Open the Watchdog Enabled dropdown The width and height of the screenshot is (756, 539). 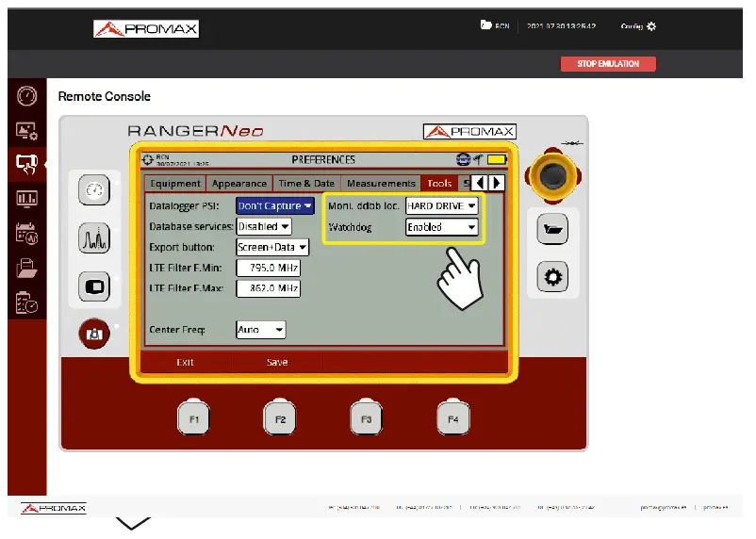pos(442,227)
